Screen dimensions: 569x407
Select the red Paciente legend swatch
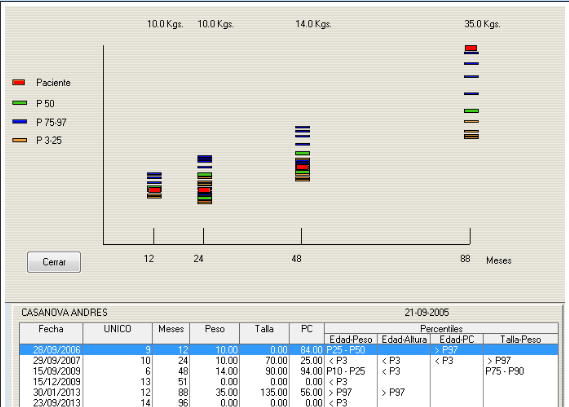(19, 82)
